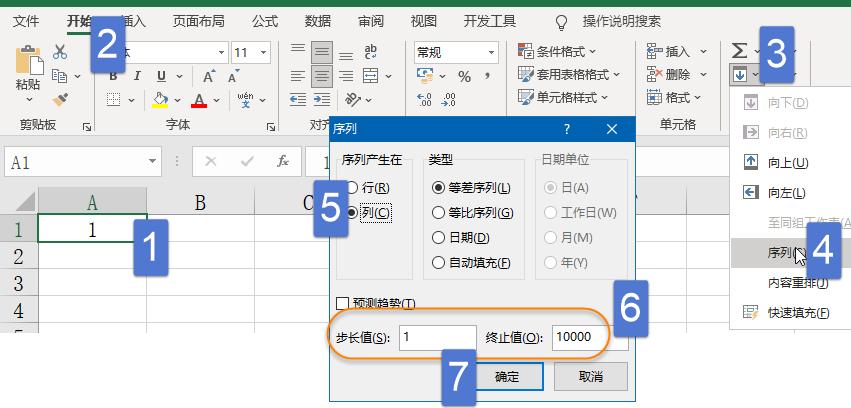Toggle wrap text icon

click(x=371, y=52)
